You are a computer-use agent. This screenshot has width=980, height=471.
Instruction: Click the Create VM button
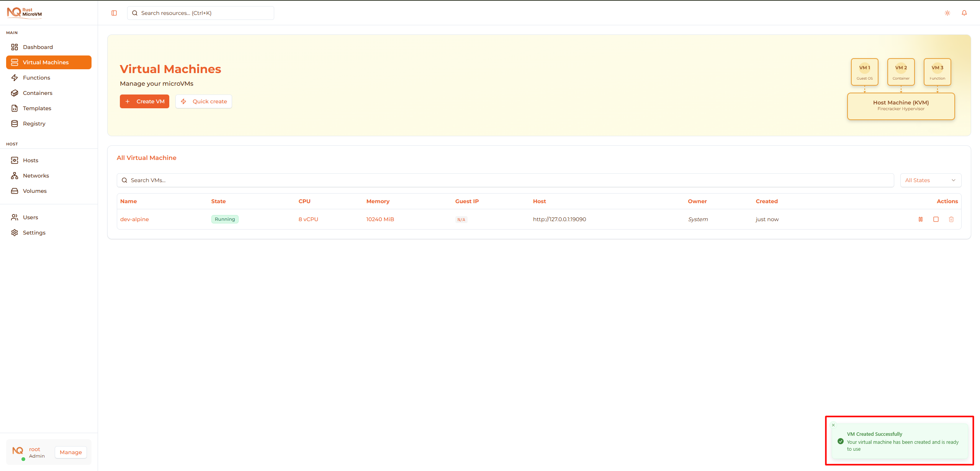coord(144,101)
